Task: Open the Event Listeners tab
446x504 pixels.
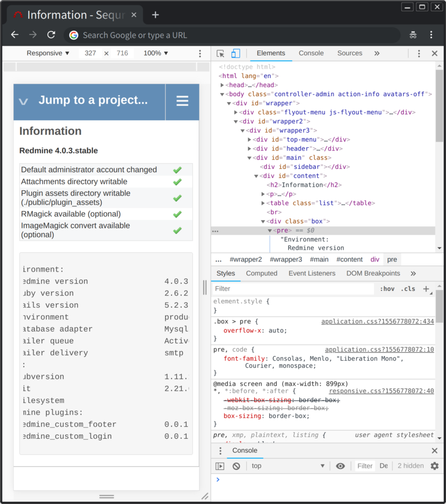Action: 312,274
